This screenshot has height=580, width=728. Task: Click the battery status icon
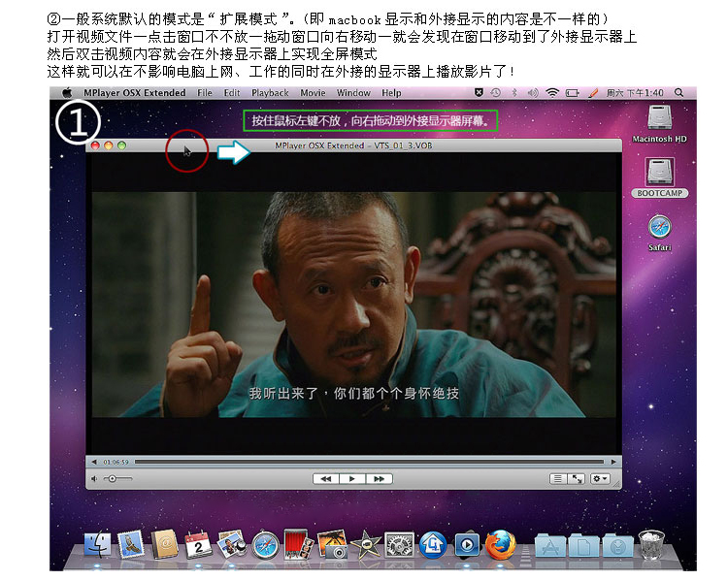573,93
